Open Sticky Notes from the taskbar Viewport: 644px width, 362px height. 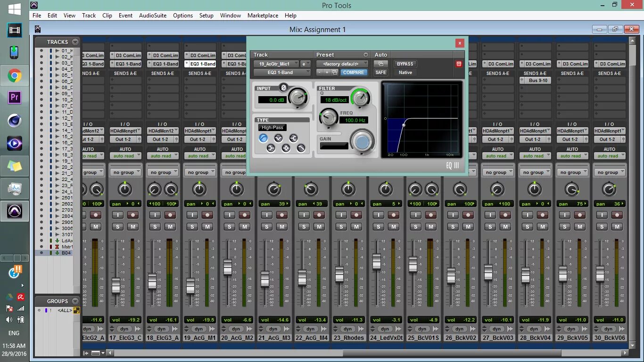click(15, 165)
